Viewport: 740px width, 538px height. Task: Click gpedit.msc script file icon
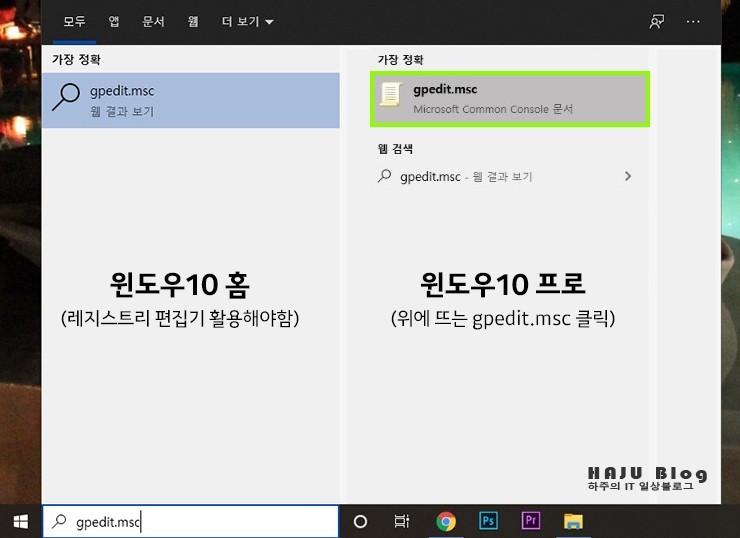391,94
